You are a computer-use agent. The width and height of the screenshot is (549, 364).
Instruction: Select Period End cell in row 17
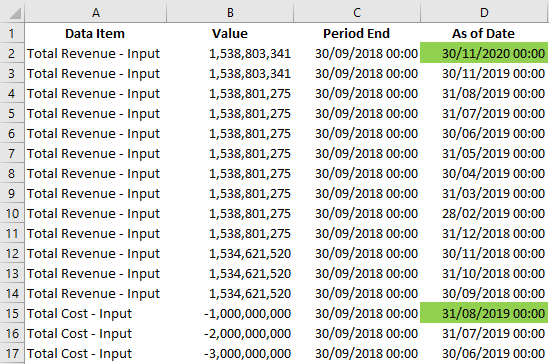356,354
